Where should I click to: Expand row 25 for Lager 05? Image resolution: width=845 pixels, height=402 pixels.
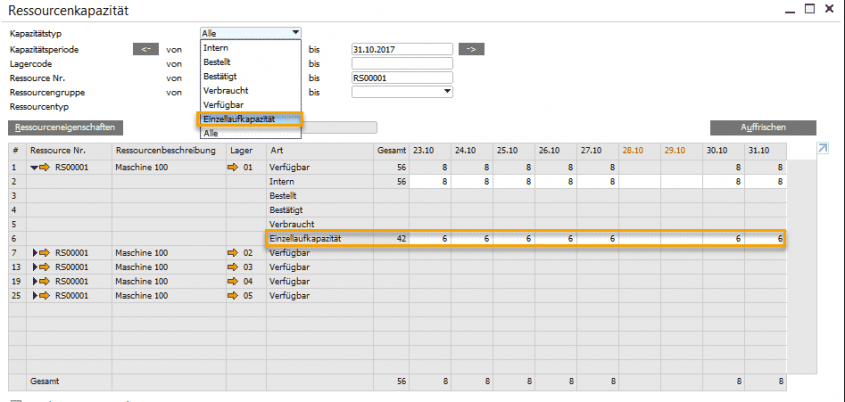click(36, 296)
